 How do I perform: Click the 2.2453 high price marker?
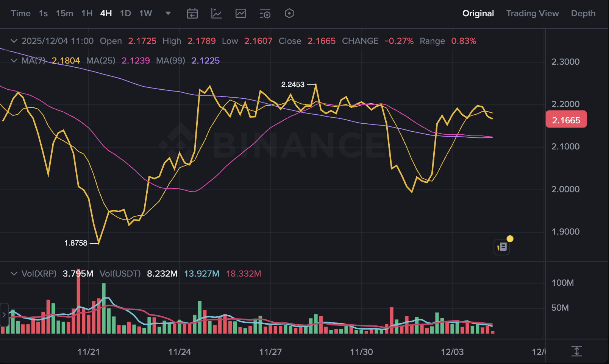[x=293, y=84]
